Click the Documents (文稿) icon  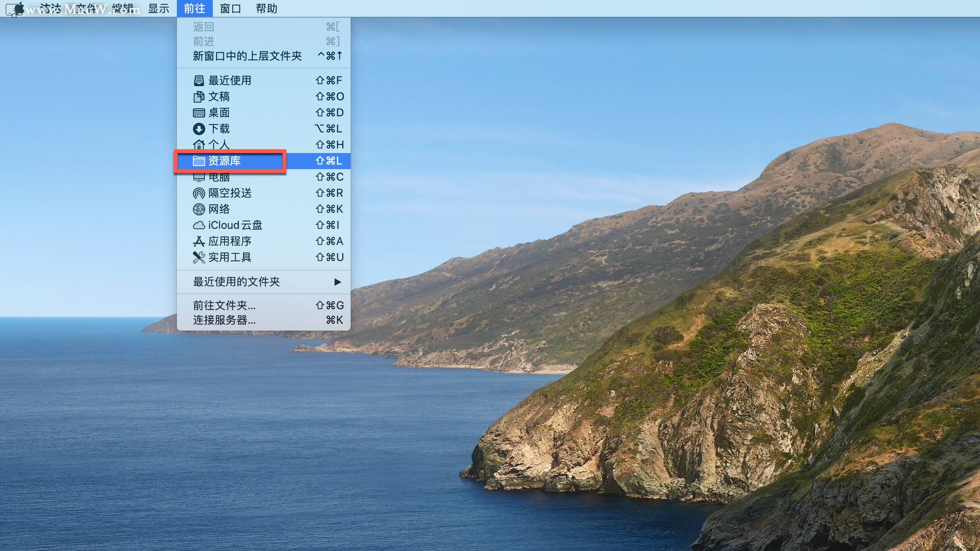coord(199,97)
